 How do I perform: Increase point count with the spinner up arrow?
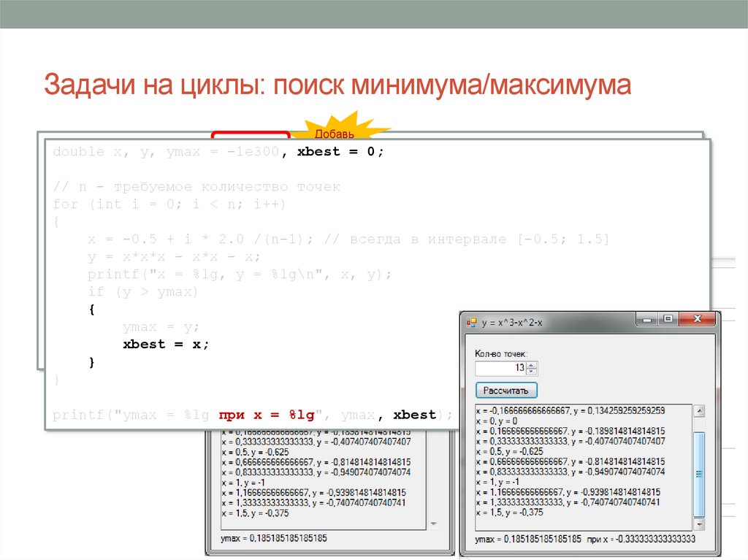click(x=532, y=364)
